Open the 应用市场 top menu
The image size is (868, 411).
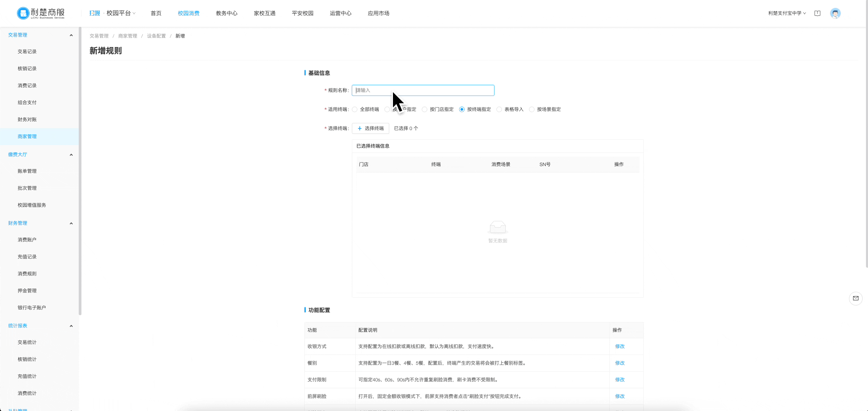(379, 13)
